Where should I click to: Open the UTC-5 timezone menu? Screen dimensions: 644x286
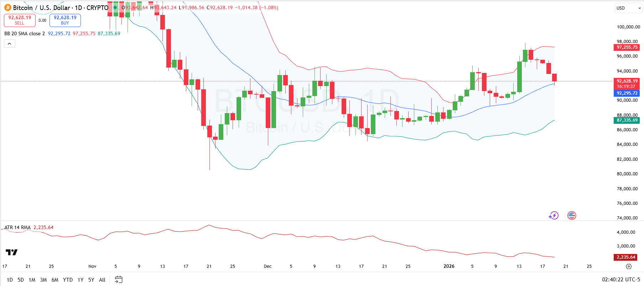pos(621,280)
